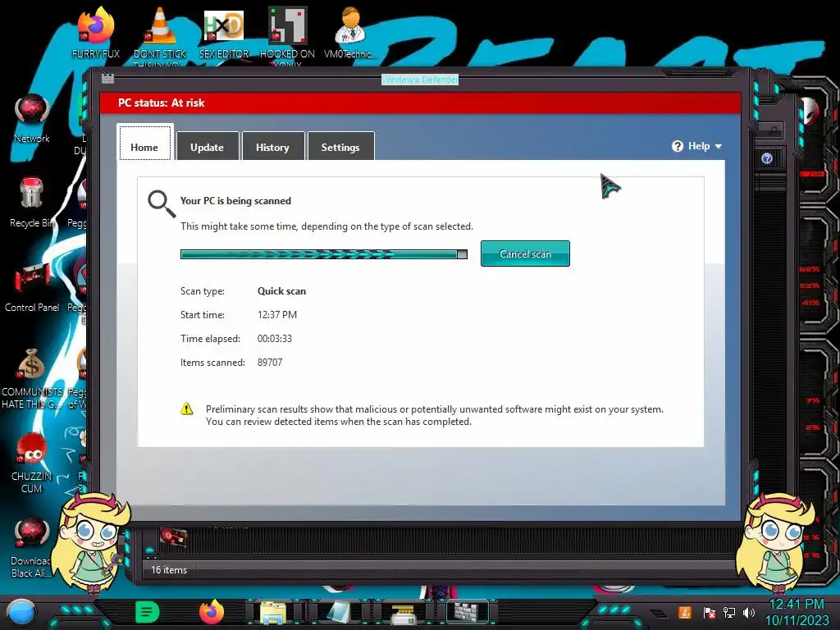Launch Firefox from the taskbar
840x630 pixels.
coord(212,612)
